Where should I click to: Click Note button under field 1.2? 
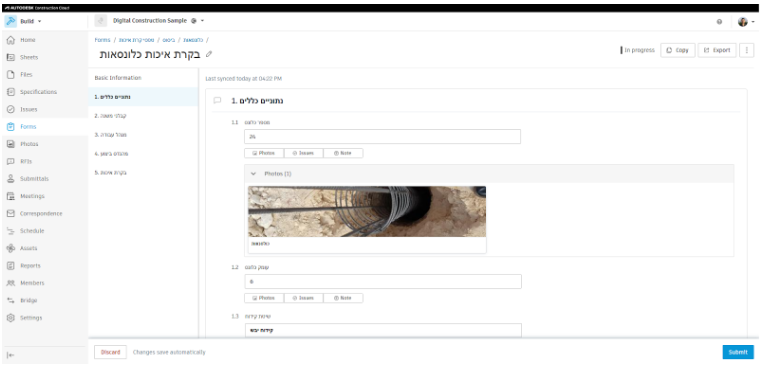click(343, 298)
